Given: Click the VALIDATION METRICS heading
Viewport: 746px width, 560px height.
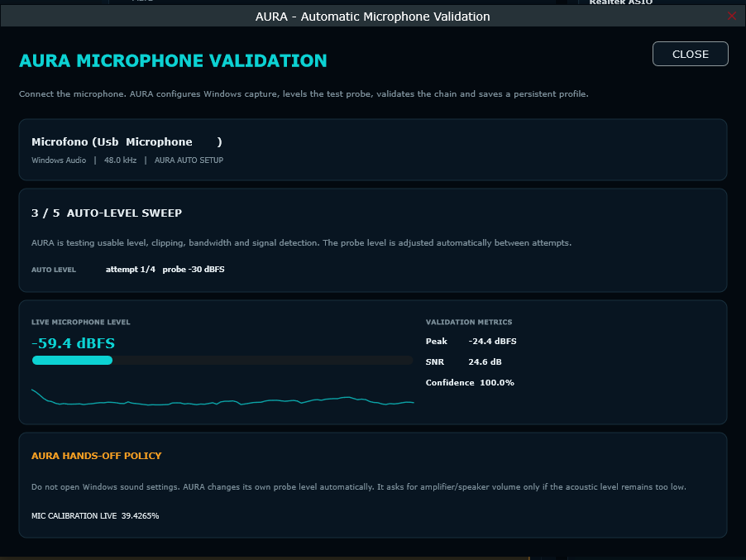Looking at the screenshot, I should [469, 322].
